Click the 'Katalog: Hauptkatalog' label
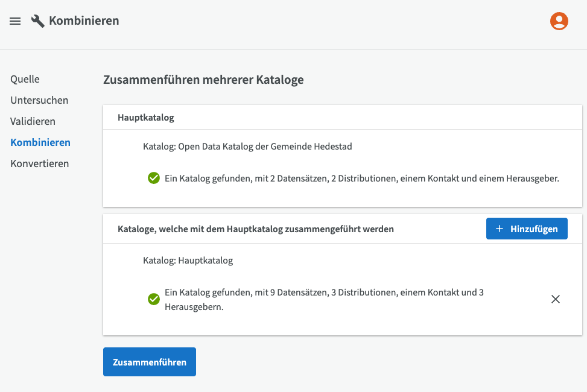587x392 pixels. (188, 261)
